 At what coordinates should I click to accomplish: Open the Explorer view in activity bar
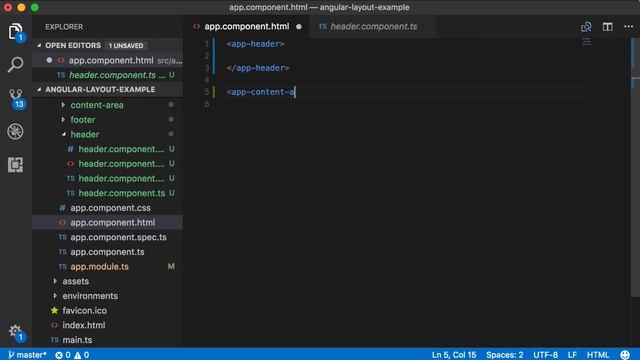pyautogui.click(x=15, y=31)
